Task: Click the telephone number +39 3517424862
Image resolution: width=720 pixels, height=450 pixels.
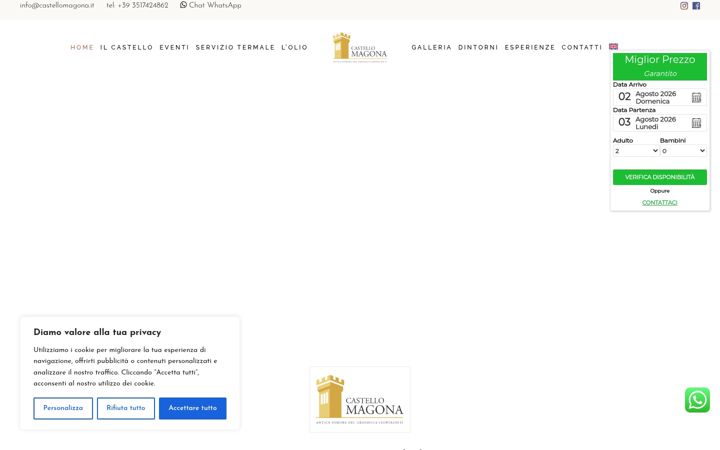Action: 137,6
